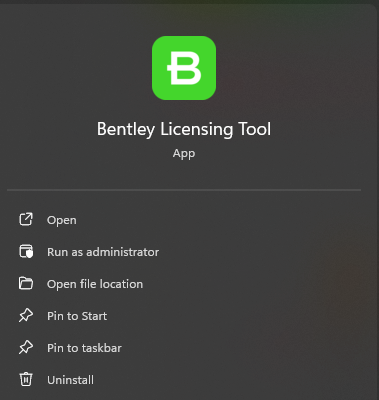The image size is (379, 400).
Task: Click the Open file location folder icon
Action: [x=26, y=284]
